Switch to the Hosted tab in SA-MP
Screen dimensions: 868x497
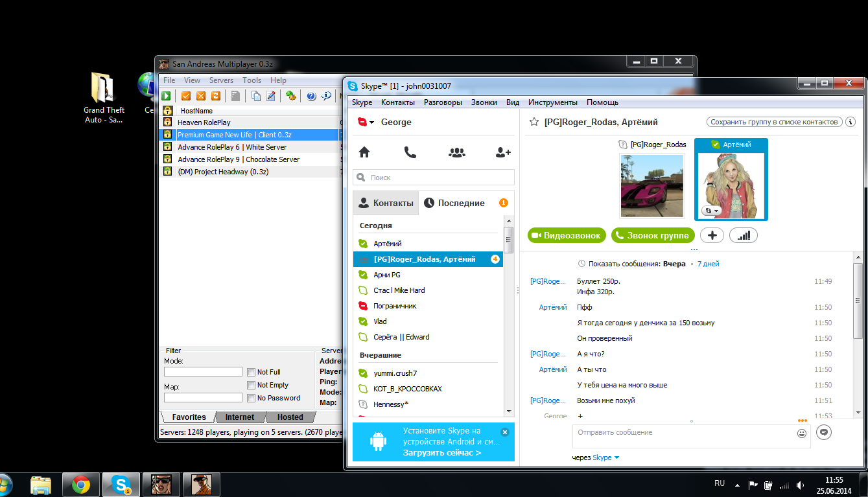(x=290, y=417)
